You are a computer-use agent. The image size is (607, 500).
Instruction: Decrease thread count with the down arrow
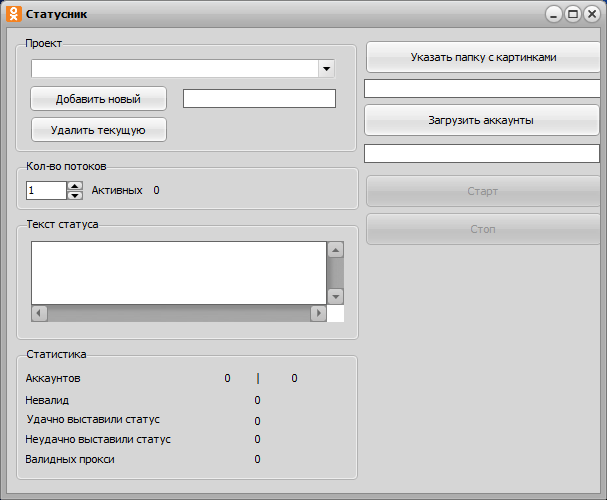click(75, 195)
